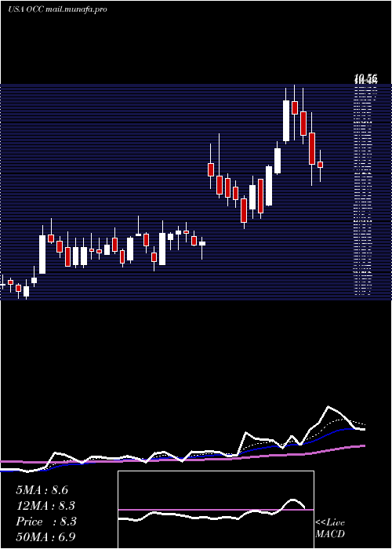Screen dimensions: 392x549
Task: Click the 'USA OCC mail.munafa.pro' header text
Action: 57,9
